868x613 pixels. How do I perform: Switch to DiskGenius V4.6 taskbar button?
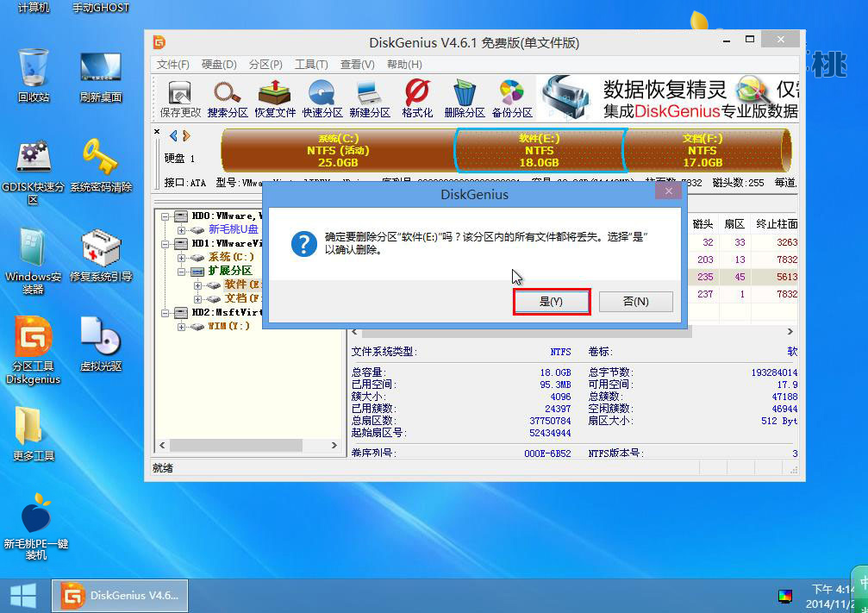click(120, 596)
